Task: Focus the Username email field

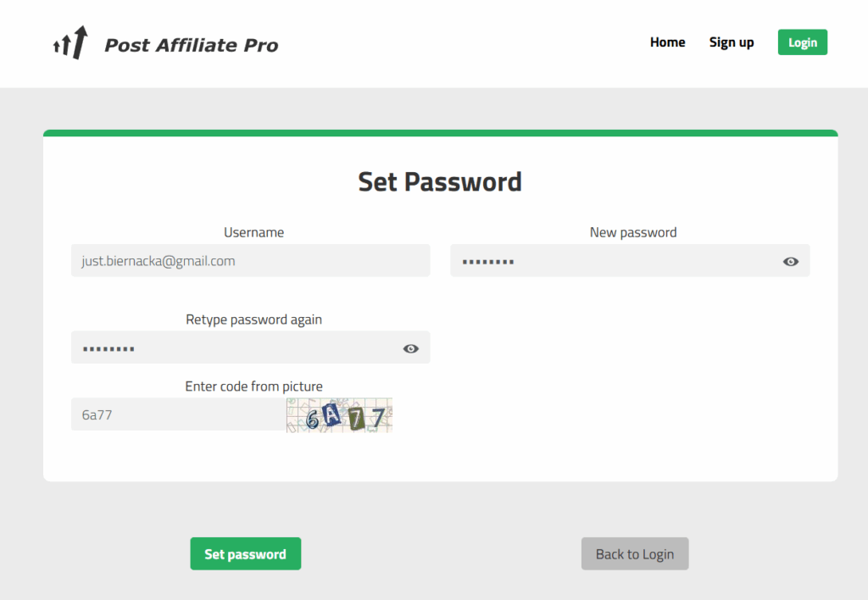Action: pyautogui.click(x=251, y=260)
